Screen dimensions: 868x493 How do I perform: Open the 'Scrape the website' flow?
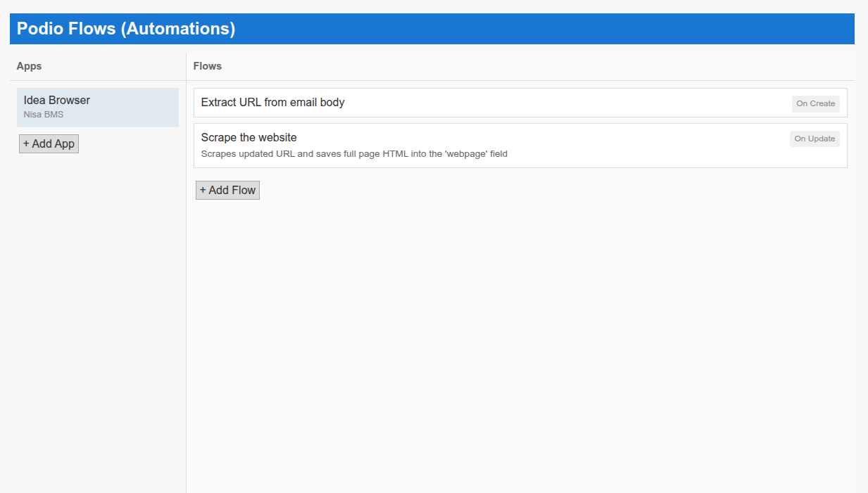pos(249,138)
